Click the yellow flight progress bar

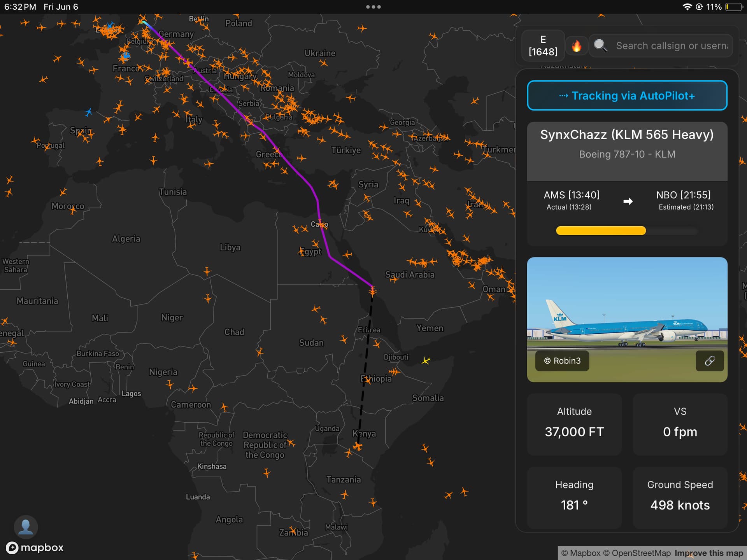point(600,231)
